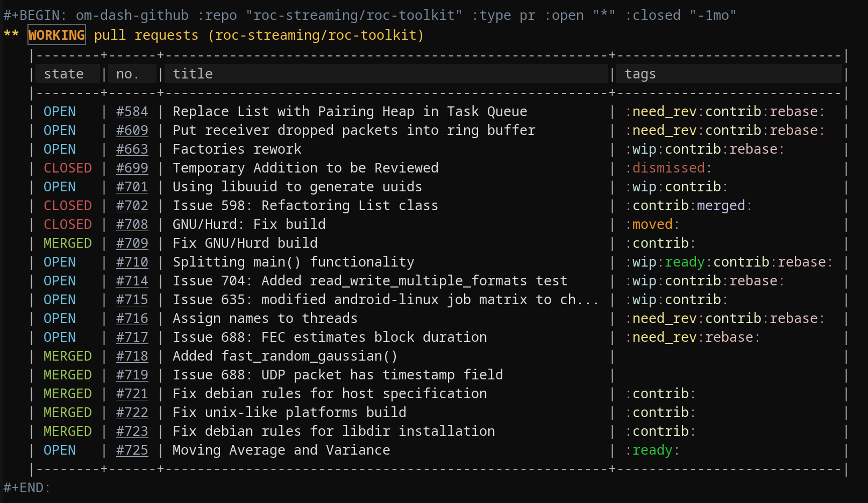
Task: Select title 'Issue 704: Added read_write_multiple_formats test'
Action: click(x=370, y=281)
